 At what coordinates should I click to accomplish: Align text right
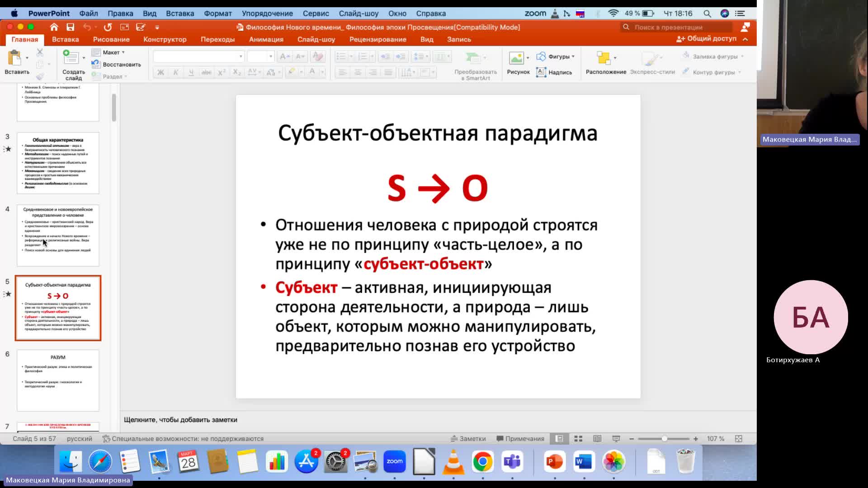pos(373,72)
